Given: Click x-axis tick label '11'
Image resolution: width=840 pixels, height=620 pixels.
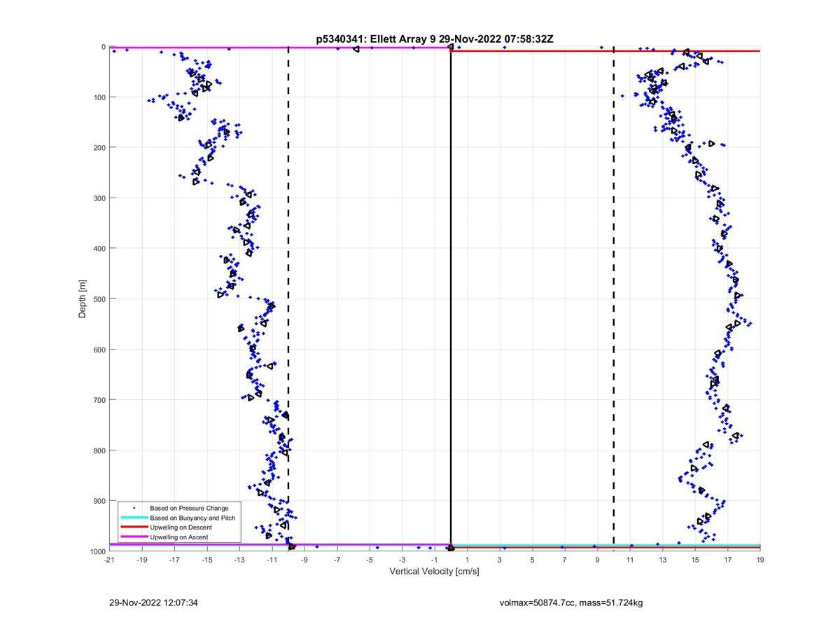Looking at the screenshot, I should [630, 560].
